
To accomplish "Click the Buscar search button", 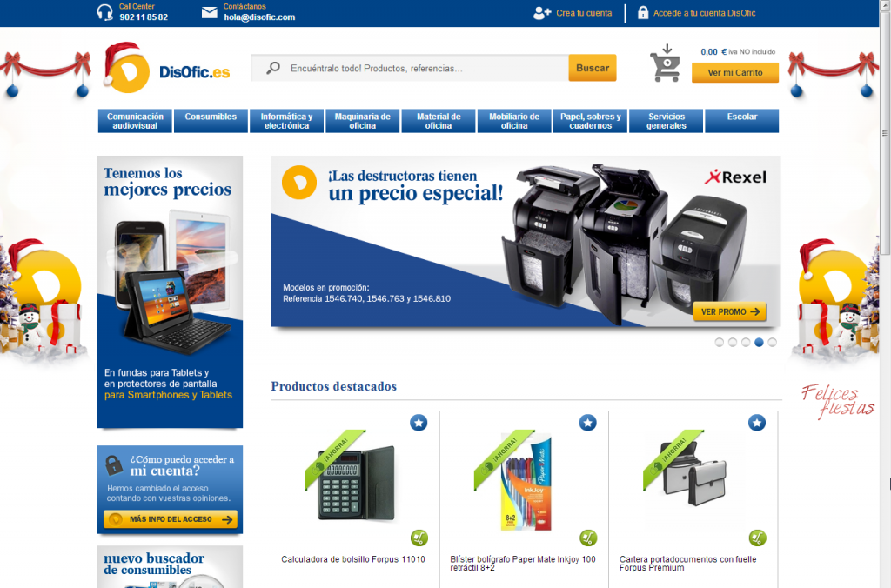I will coord(592,68).
